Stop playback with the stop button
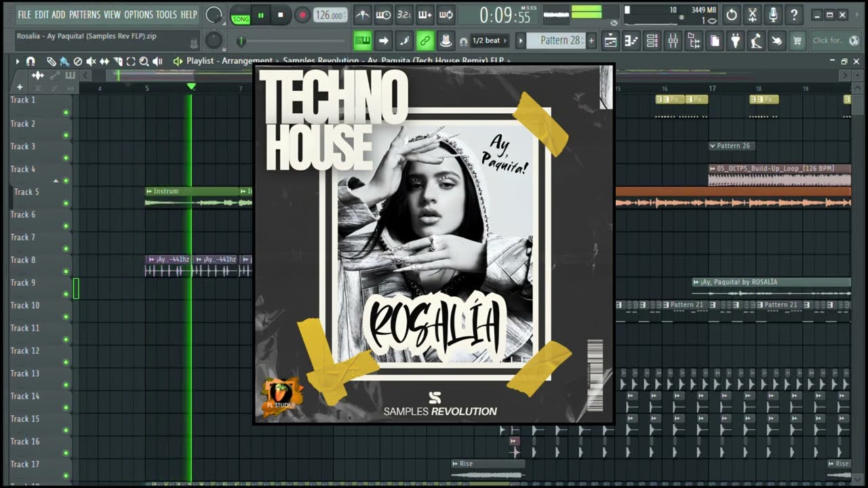This screenshot has height=488, width=868. (x=281, y=15)
